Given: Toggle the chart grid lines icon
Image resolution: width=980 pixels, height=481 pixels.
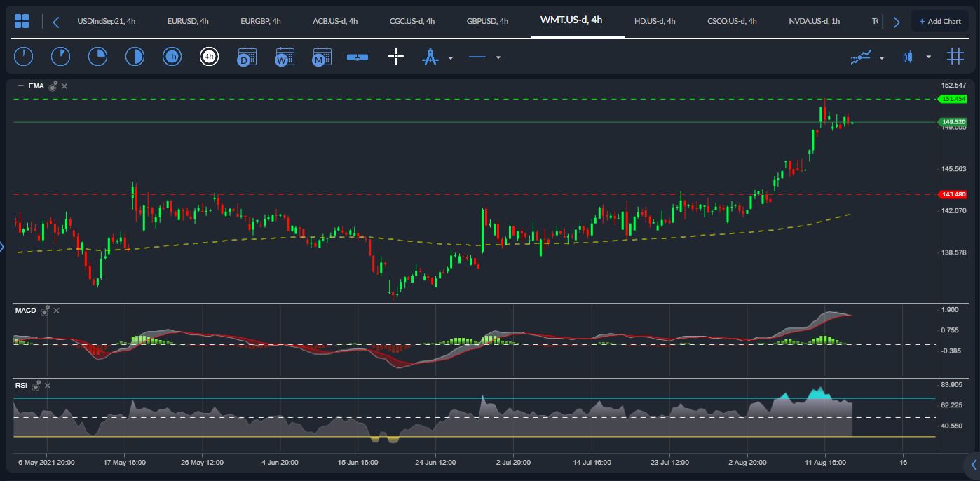Looking at the screenshot, I should pyautogui.click(x=955, y=57).
